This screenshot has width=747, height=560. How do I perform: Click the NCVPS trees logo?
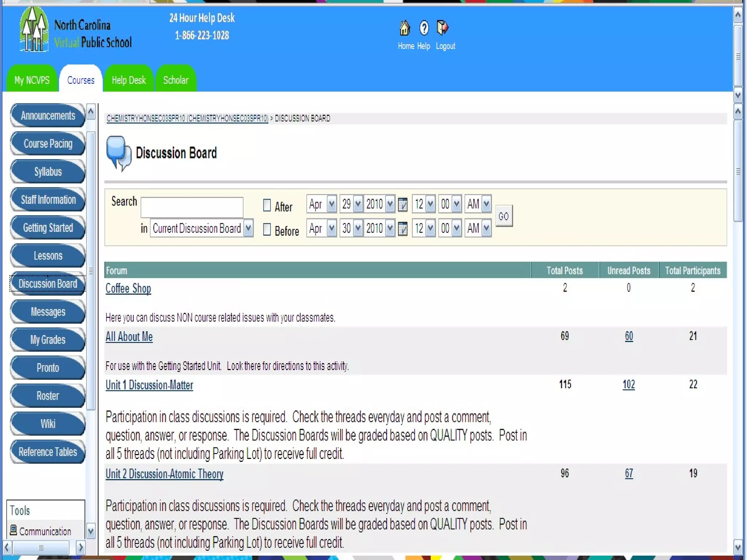(x=34, y=30)
